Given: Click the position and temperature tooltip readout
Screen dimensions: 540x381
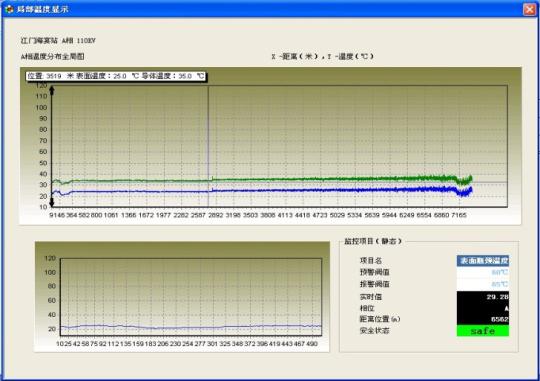Looking at the screenshot, I should [116, 76].
